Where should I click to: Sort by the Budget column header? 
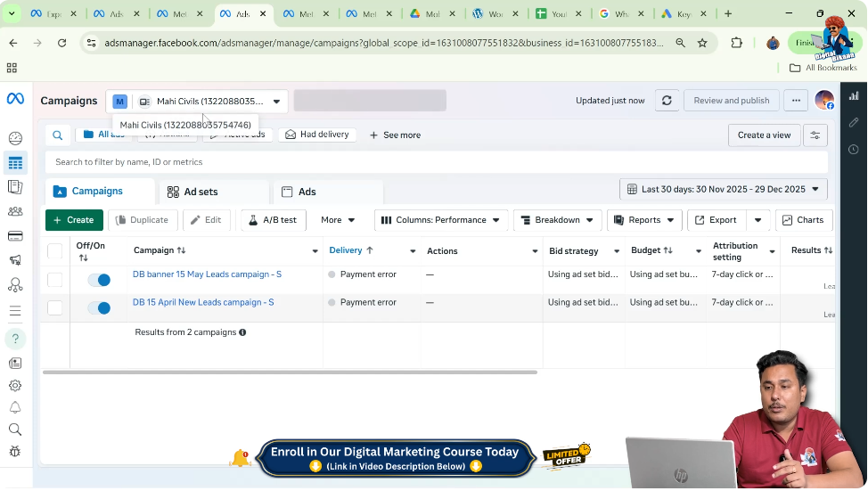pyautogui.click(x=652, y=250)
